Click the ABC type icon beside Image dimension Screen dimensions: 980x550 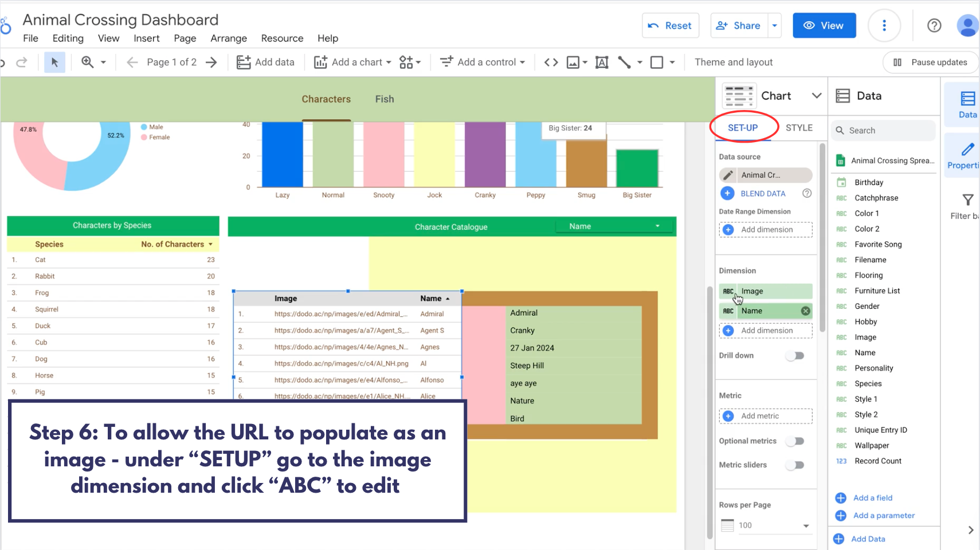(728, 291)
